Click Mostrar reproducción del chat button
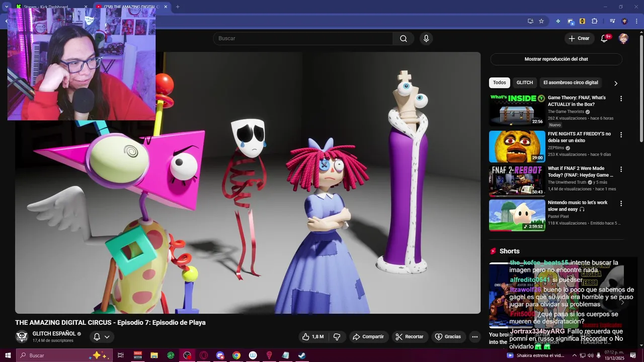Screen dimensions: 644x362 [556, 59]
